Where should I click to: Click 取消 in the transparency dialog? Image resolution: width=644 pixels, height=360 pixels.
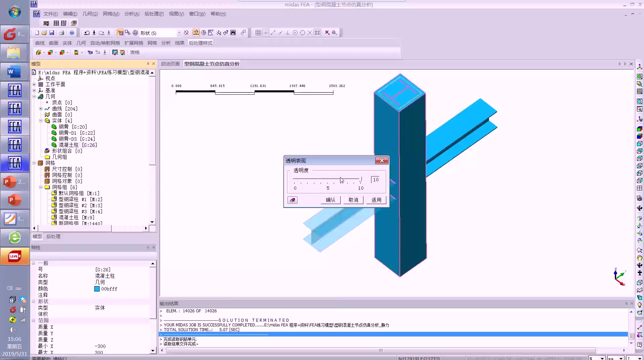click(x=354, y=200)
